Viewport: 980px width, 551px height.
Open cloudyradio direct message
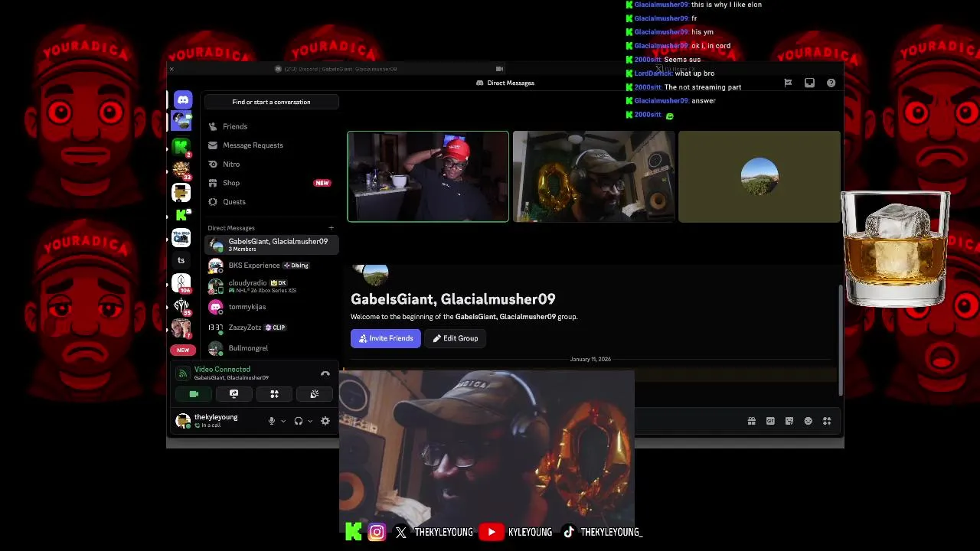pyautogui.click(x=272, y=286)
